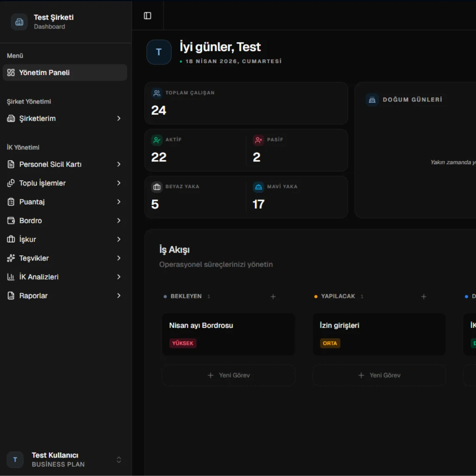Click the Test Şirketi building logo icon
Screen dimensions: 476x476
point(19,22)
